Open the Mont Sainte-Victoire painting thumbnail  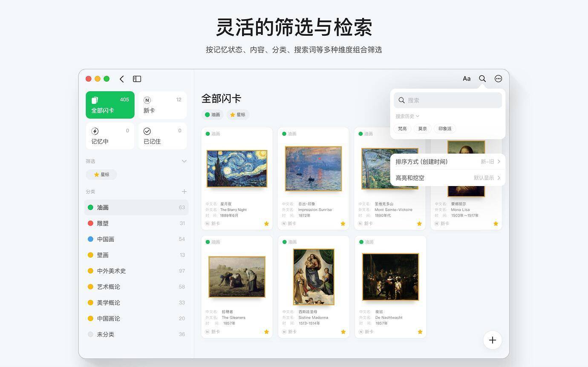390,169
